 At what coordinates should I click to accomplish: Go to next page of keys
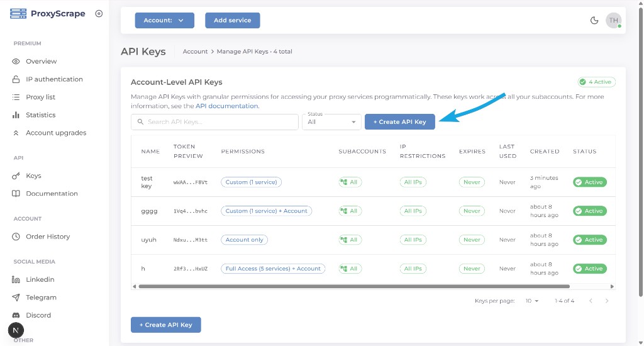click(607, 301)
